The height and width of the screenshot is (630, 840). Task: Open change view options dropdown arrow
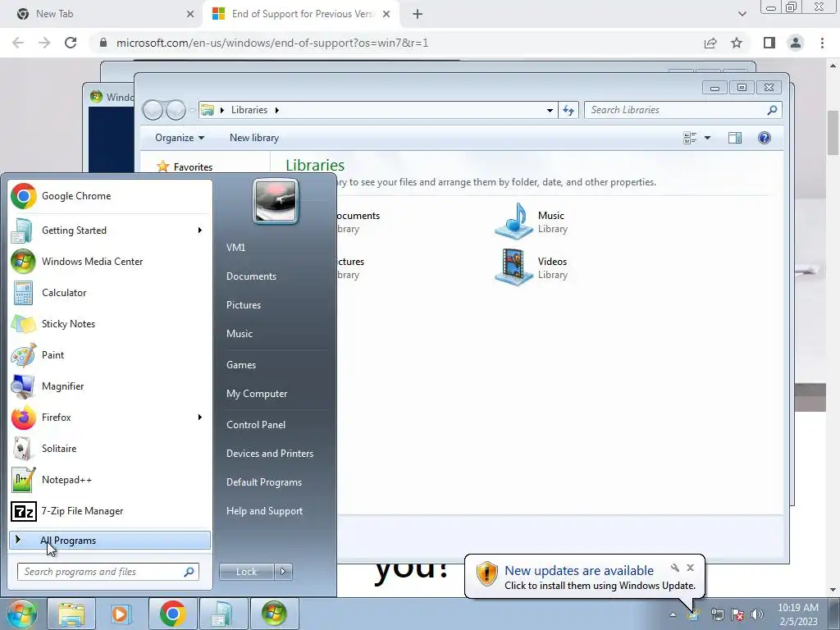707,138
